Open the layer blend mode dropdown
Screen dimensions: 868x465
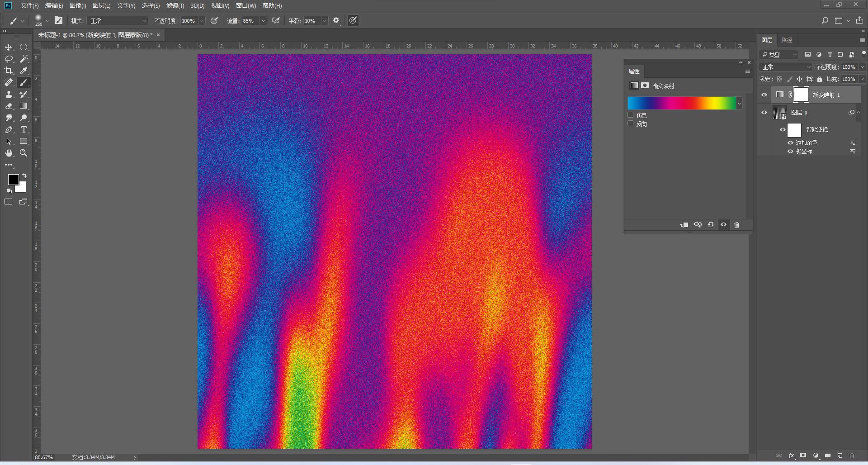tap(786, 67)
